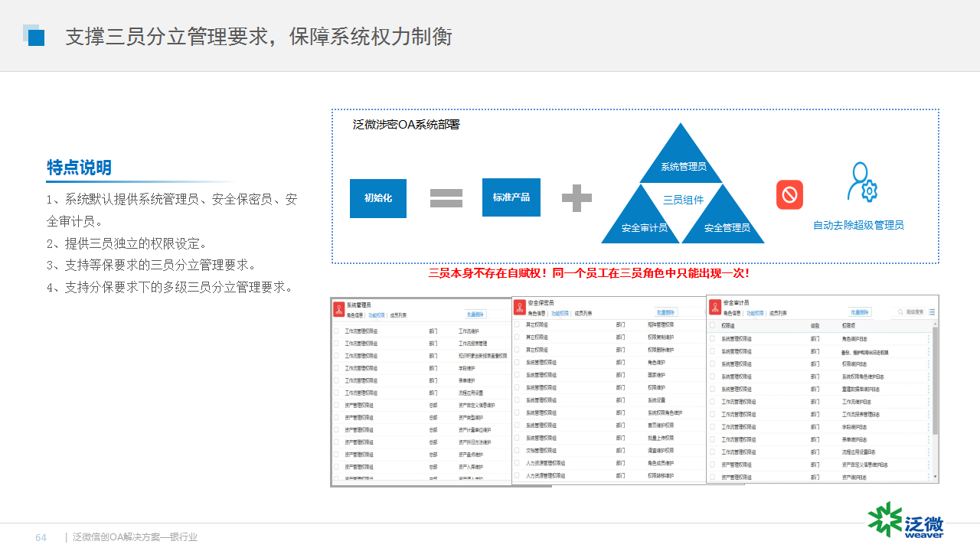Click the text 2、提供三员独立的权限设定。
980x551 pixels.
click(126, 244)
